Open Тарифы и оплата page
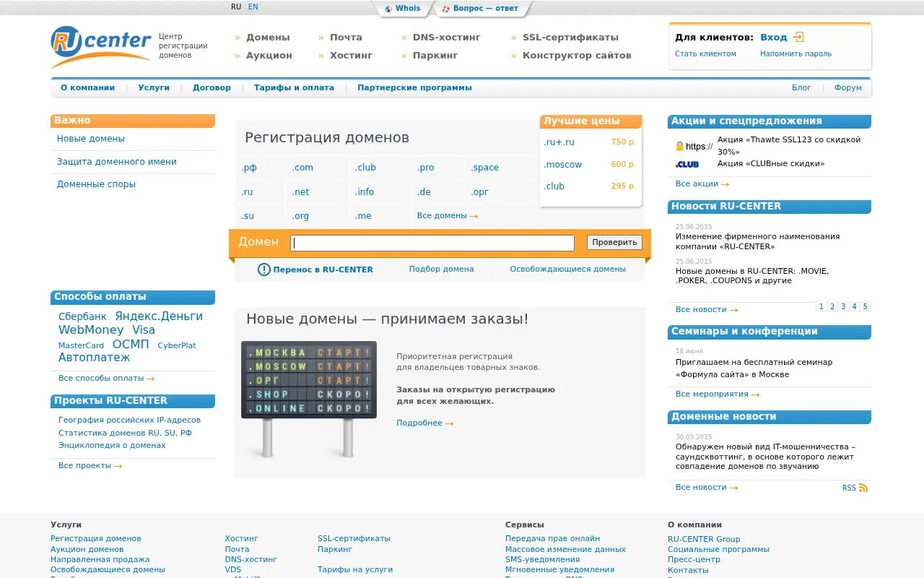 click(x=294, y=87)
